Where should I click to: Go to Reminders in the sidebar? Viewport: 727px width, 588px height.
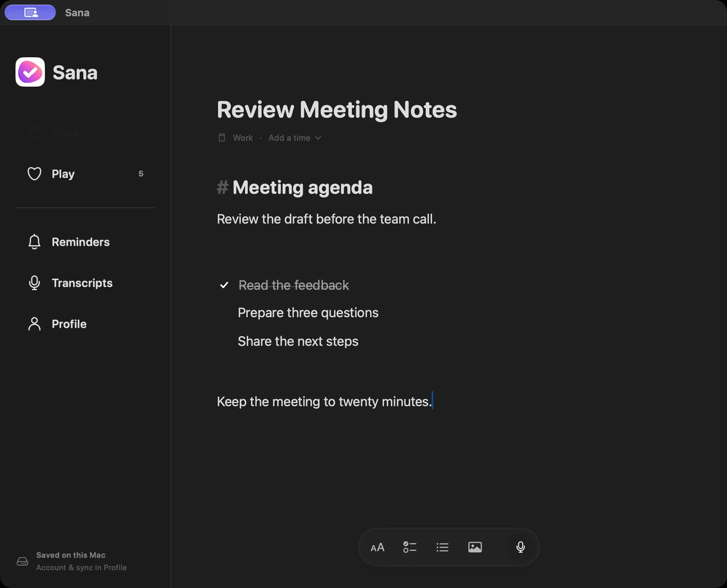point(85,242)
